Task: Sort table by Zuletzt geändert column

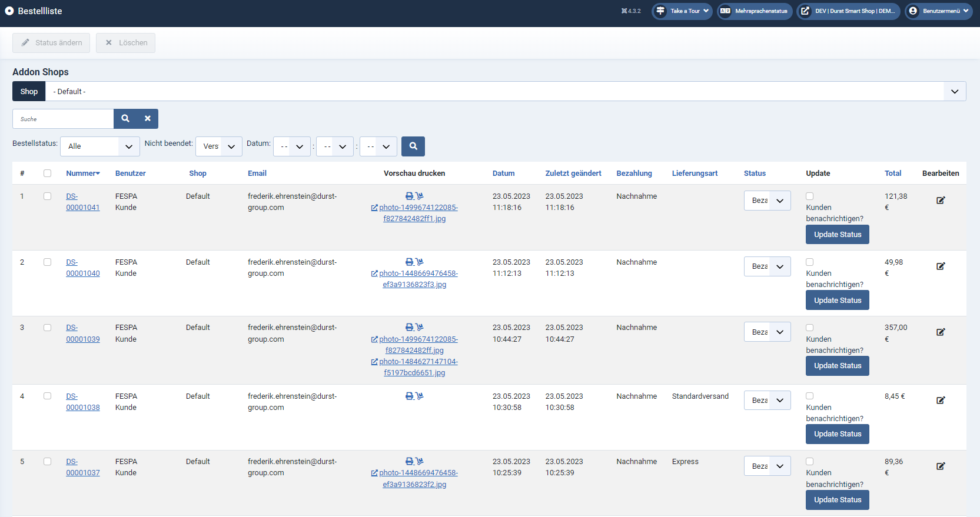Action: point(573,174)
